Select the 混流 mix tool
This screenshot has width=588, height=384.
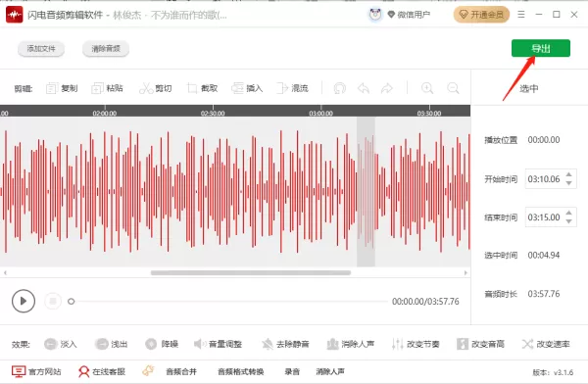[292, 88]
